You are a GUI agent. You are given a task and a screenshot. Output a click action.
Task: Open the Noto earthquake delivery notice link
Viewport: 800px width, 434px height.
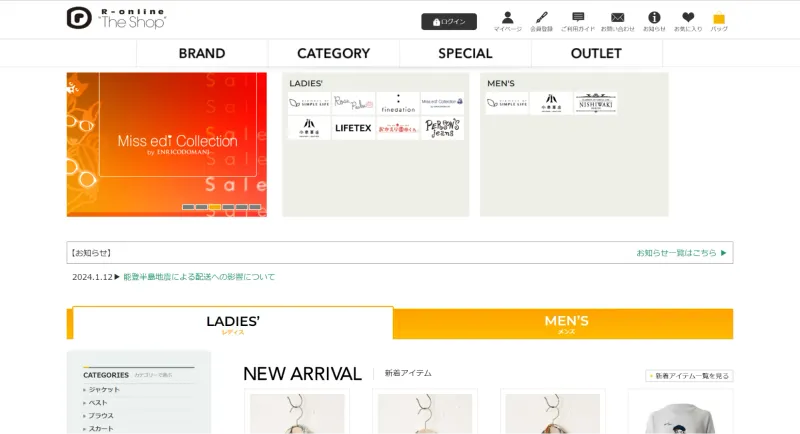coord(199,277)
